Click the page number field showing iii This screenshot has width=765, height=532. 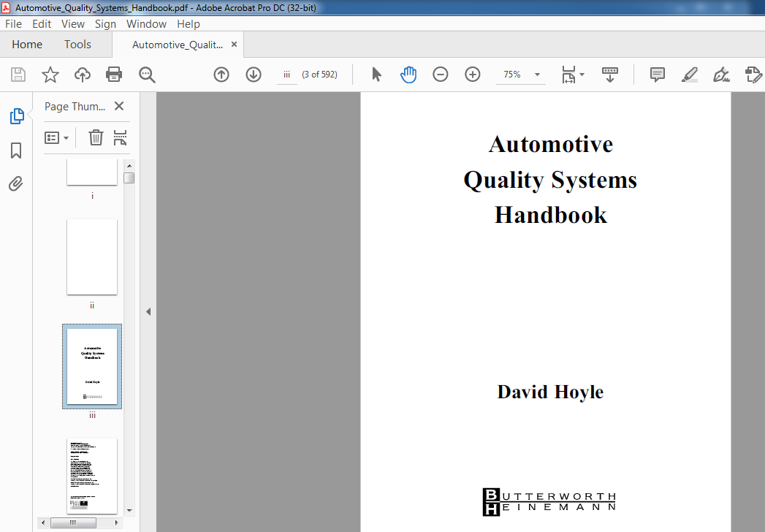point(287,75)
